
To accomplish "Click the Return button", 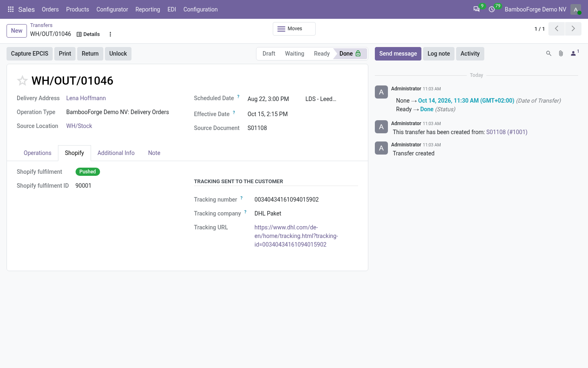I will coord(90,54).
